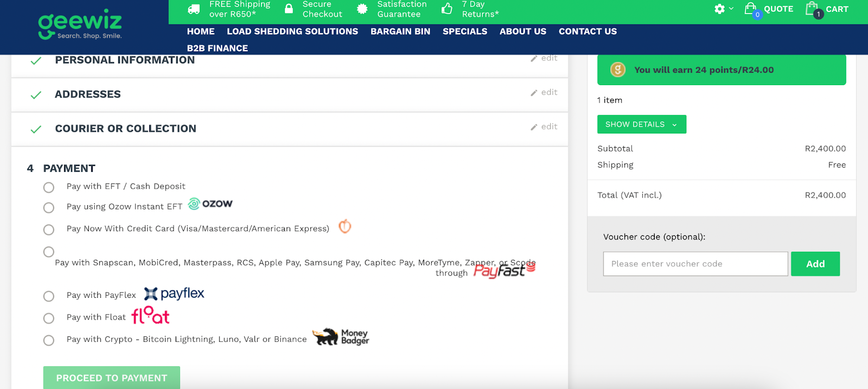Open the settings gear icon
Viewport: 868px width, 389px height.
719,9
